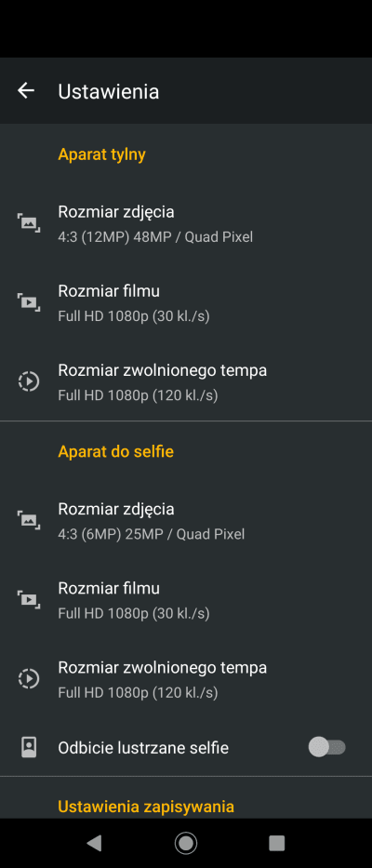Click the rear camera photo size icon
Viewport: 372px width, 868px height.
(x=29, y=223)
